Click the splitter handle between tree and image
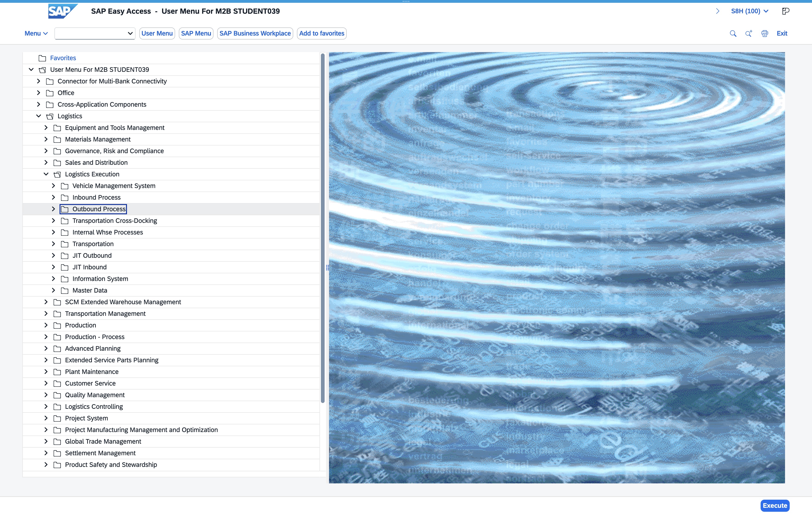The height and width of the screenshot is (515, 812). [x=327, y=268]
